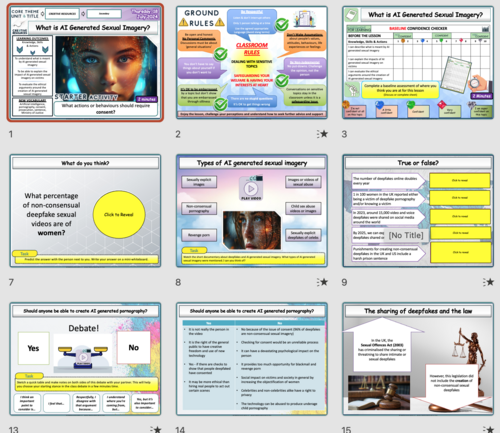This screenshot has height=433, width=500.
Task: Open the Types of AI generated imagery slide
Action: [252, 211]
